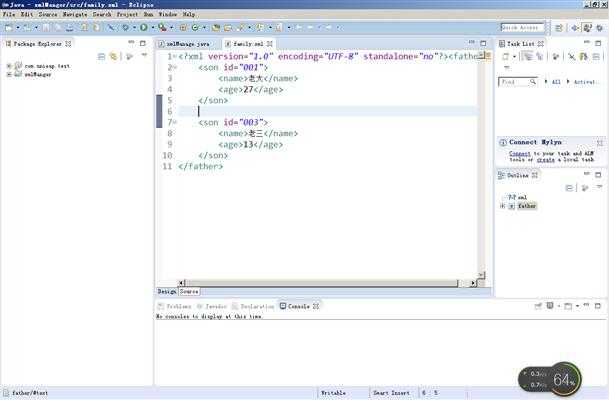Open the Outline view menu arrow
The width and height of the screenshot is (609, 400).
(599, 188)
